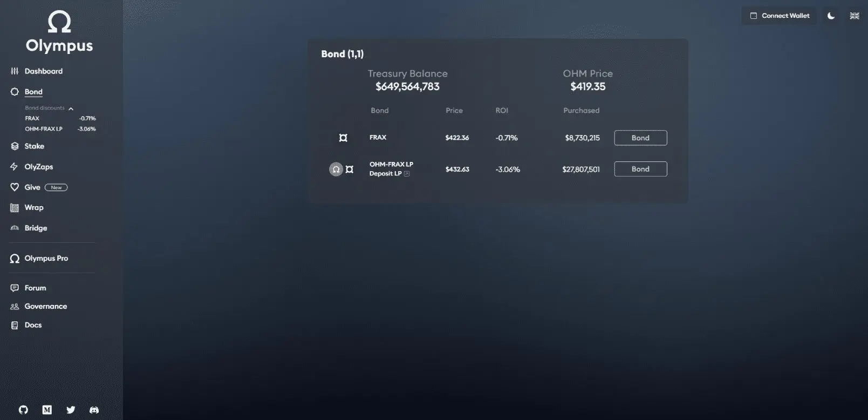Click the Olympus Pro omega icon
This screenshot has width=868, height=420.
pyautogui.click(x=15, y=259)
